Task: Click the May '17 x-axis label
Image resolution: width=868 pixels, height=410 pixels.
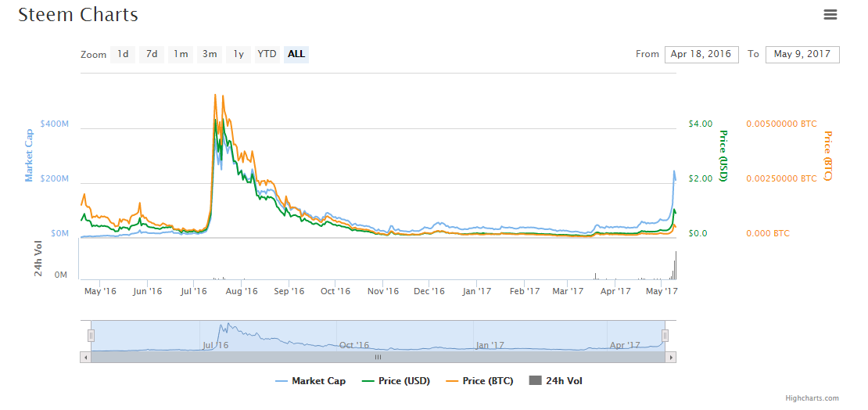Action: coord(662,291)
